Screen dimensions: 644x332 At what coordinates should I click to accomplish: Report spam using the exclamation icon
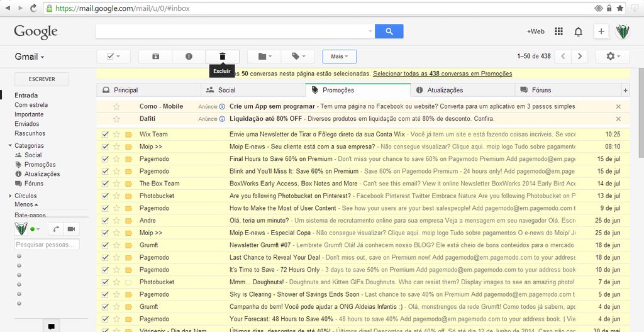click(189, 57)
